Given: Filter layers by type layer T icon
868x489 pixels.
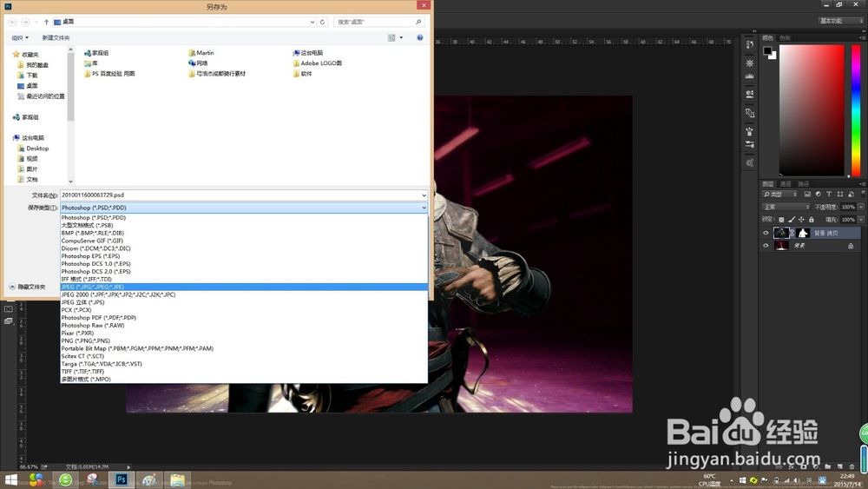Looking at the screenshot, I should click(829, 195).
